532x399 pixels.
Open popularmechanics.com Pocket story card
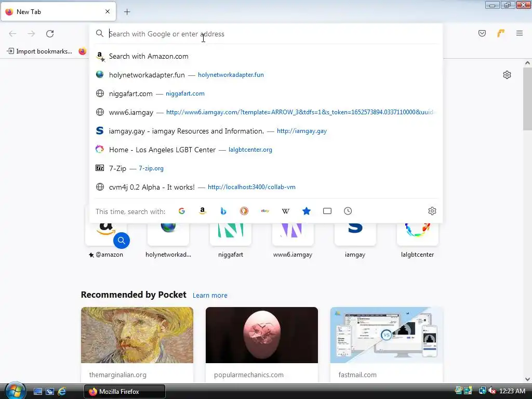tap(262, 345)
